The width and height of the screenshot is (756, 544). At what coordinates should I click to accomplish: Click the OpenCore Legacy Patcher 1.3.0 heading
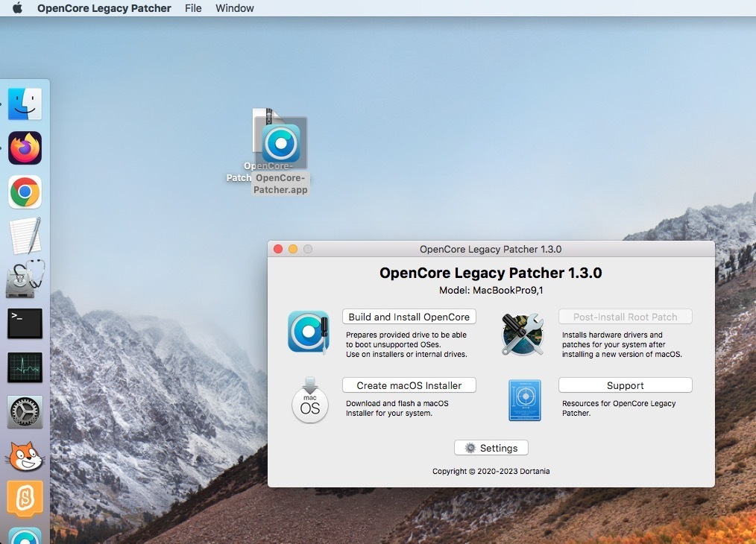pos(491,273)
